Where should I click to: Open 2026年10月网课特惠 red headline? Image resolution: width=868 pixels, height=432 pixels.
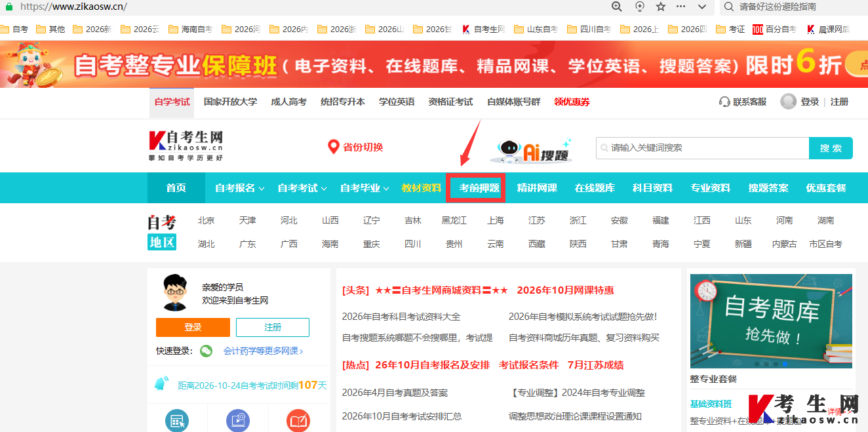[x=565, y=290]
